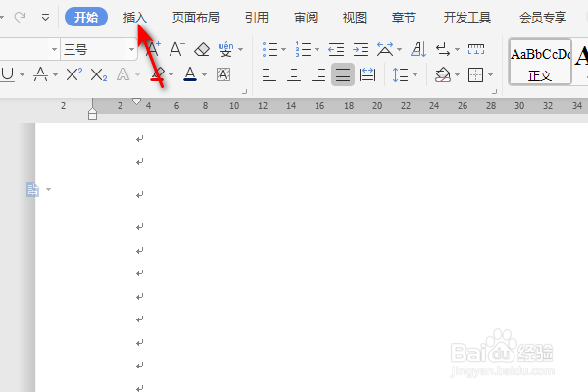The height and width of the screenshot is (392, 588).
Task: Align text right
Action: [x=318, y=74]
